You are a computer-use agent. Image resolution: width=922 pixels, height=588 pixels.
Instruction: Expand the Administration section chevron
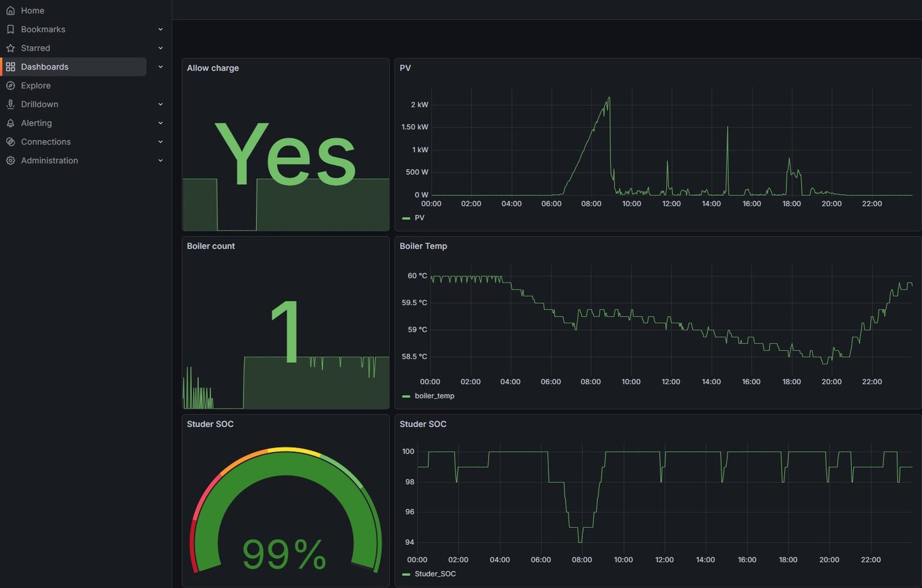point(160,160)
